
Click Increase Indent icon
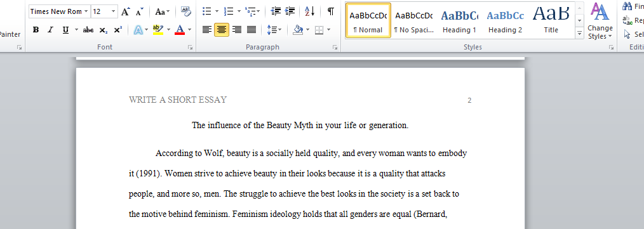coord(290,11)
